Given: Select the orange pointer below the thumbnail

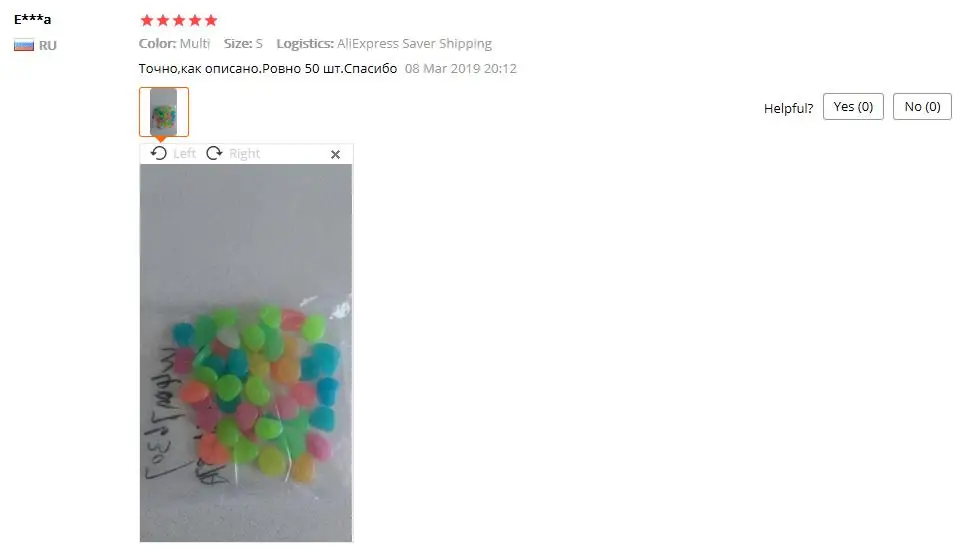Looking at the screenshot, I should point(160,139).
